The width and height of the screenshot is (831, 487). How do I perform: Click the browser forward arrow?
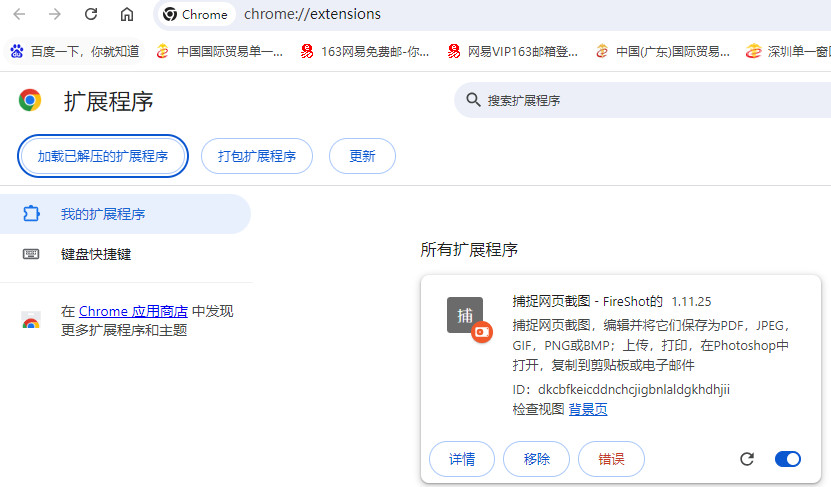tap(55, 14)
